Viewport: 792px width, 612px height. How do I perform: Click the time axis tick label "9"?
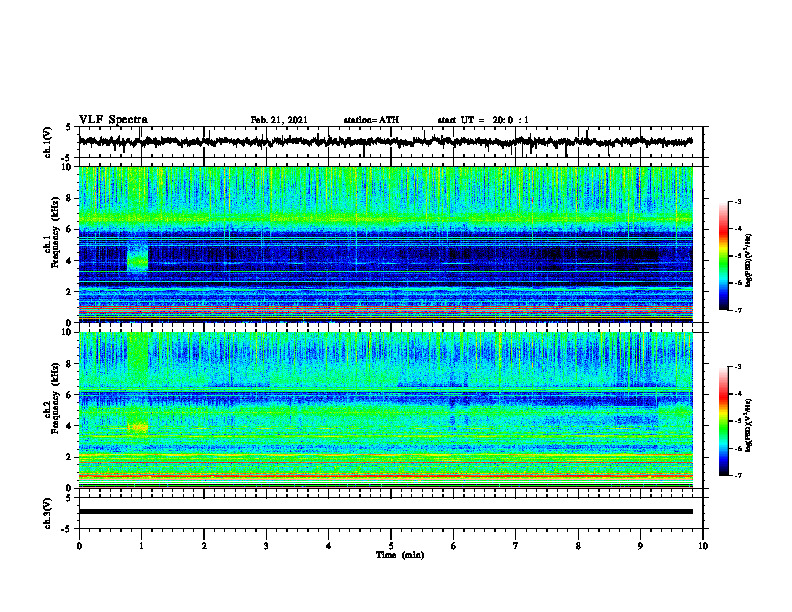click(640, 546)
